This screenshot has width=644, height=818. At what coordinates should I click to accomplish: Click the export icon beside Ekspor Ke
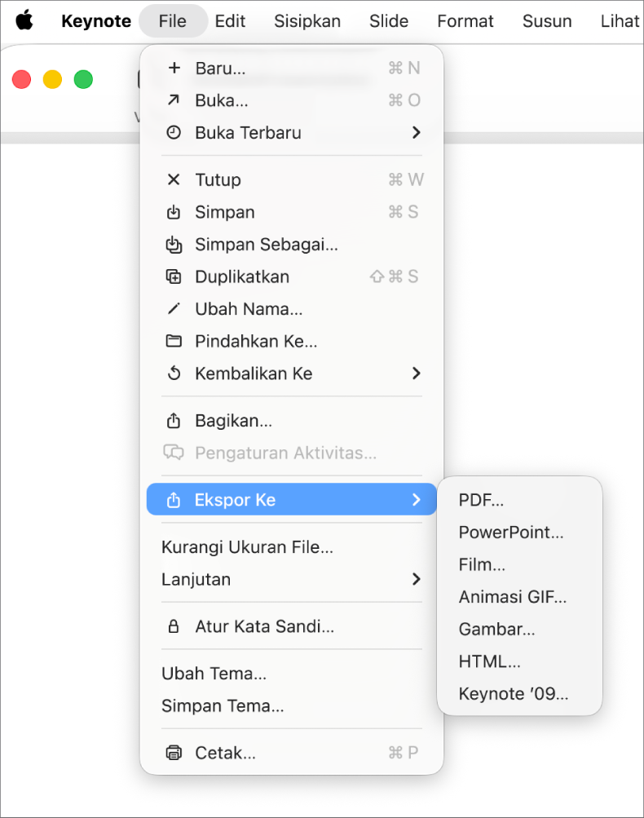click(x=174, y=500)
